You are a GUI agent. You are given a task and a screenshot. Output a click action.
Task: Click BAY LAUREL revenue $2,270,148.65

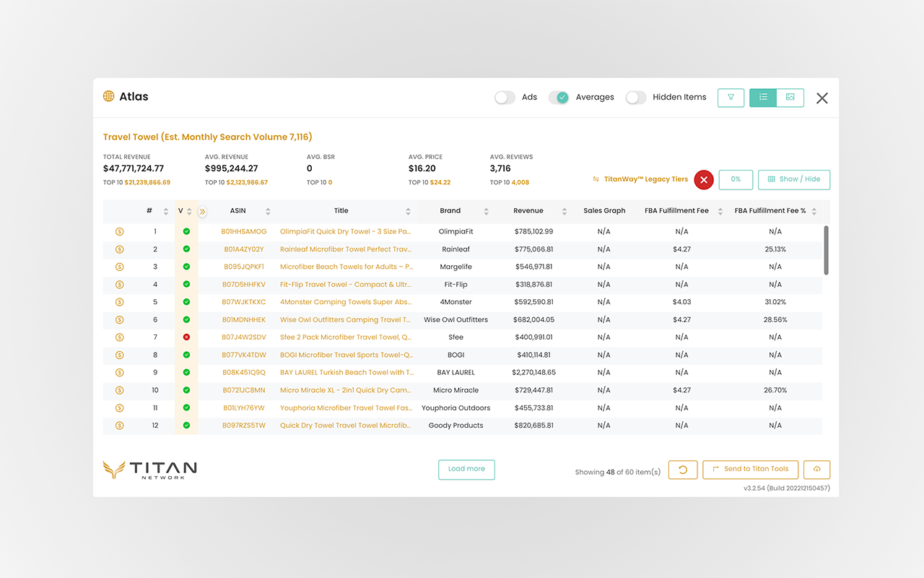[533, 373]
